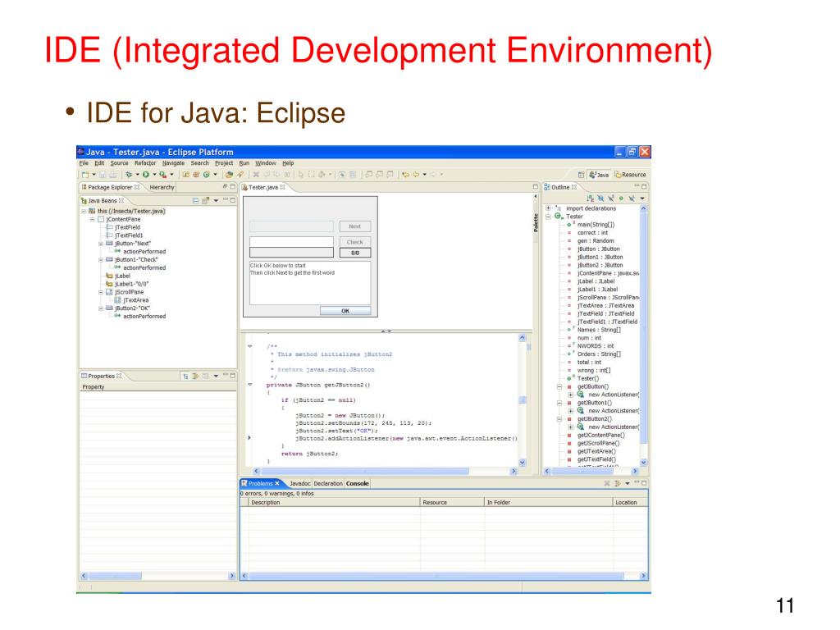The image size is (840, 630).
Task: Switch to the Javadoc tab
Action: (x=300, y=484)
